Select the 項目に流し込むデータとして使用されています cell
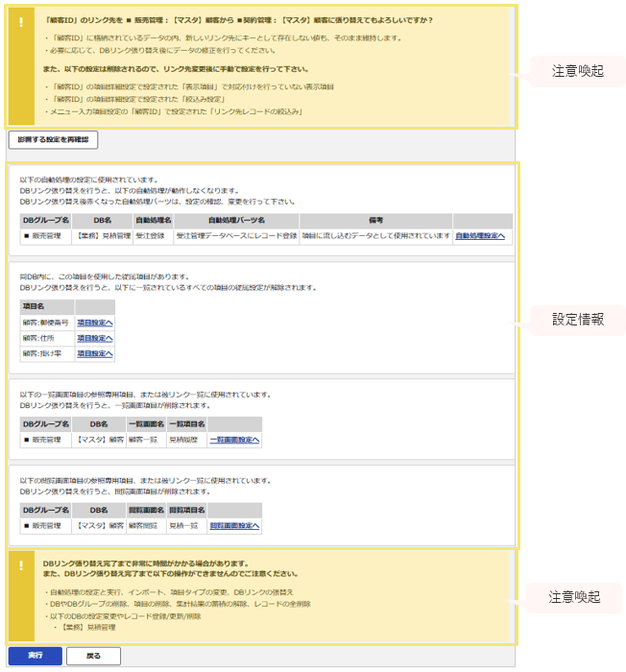The image size is (626, 672). point(376,236)
